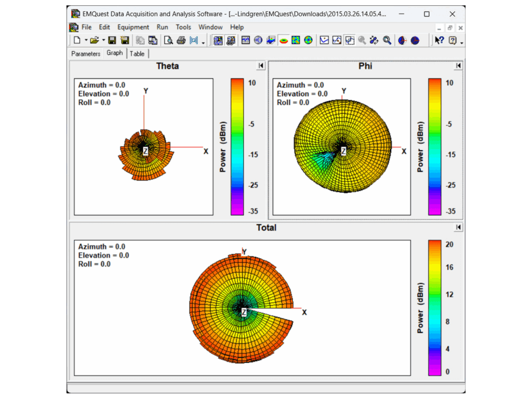The height and width of the screenshot is (399, 532).
Task: Expand the dropdown arrow next to Open folder
Action: tap(103, 40)
